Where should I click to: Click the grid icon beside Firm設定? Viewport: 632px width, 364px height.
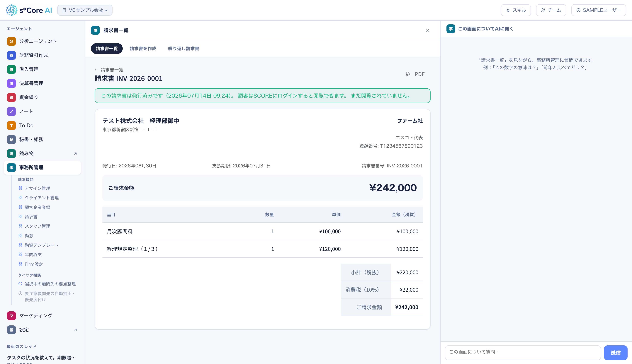[x=20, y=264]
